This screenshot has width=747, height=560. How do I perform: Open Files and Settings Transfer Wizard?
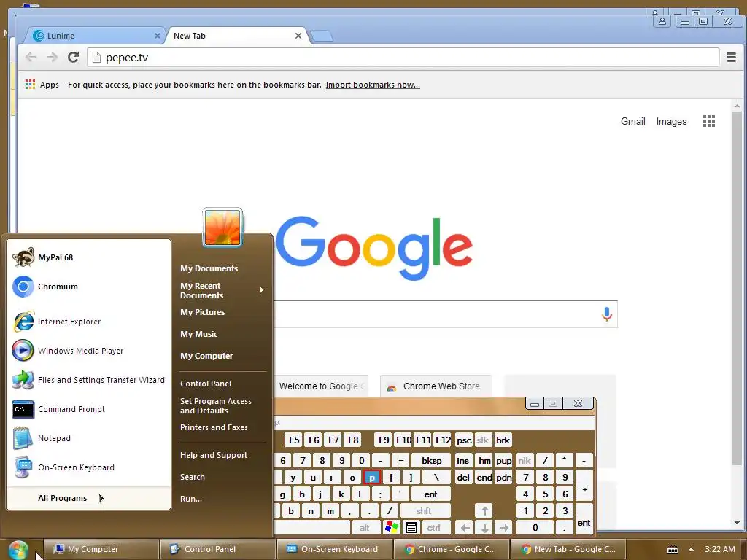[88, 380]
